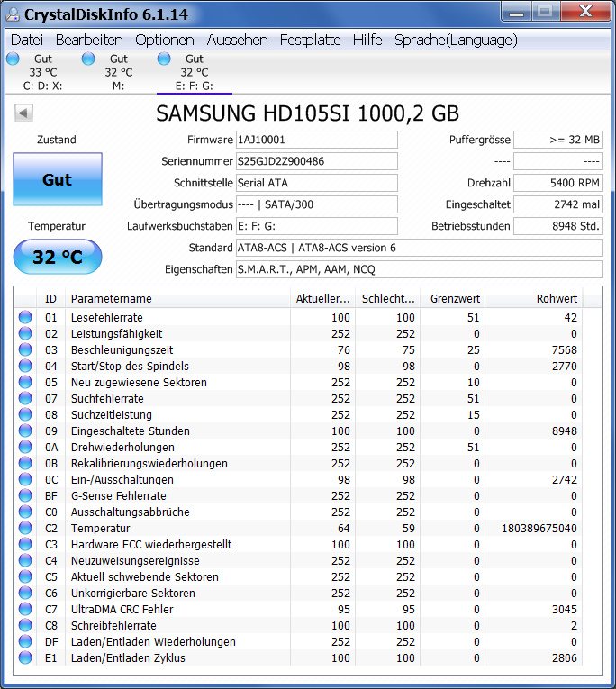Click status icon of Suchzeitleistung row
This screenshot has width=616, height=689.
coord(25,414)
